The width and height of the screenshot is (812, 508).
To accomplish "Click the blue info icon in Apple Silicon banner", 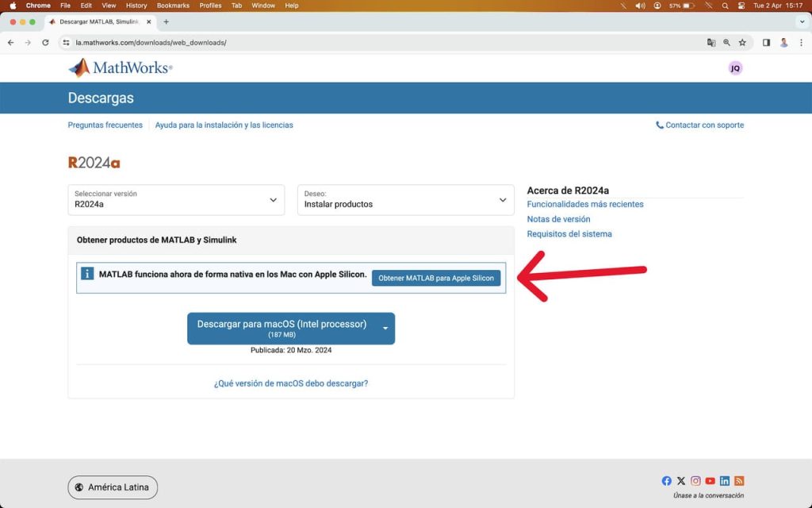I will (x=87, y=274).
